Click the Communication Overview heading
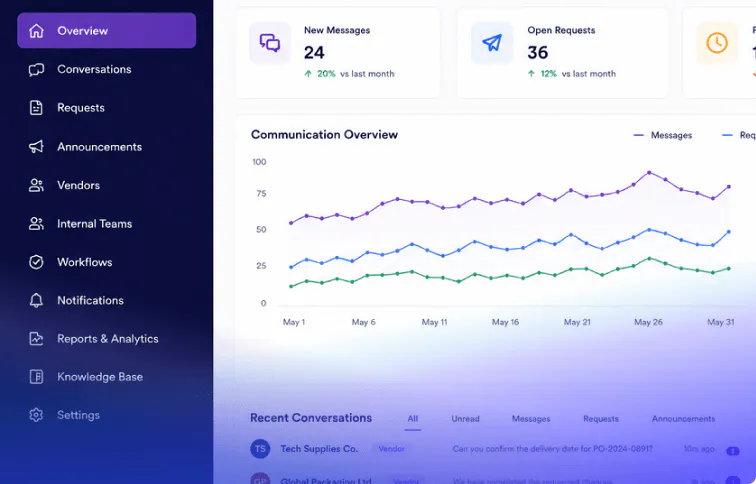 (324, 134)
